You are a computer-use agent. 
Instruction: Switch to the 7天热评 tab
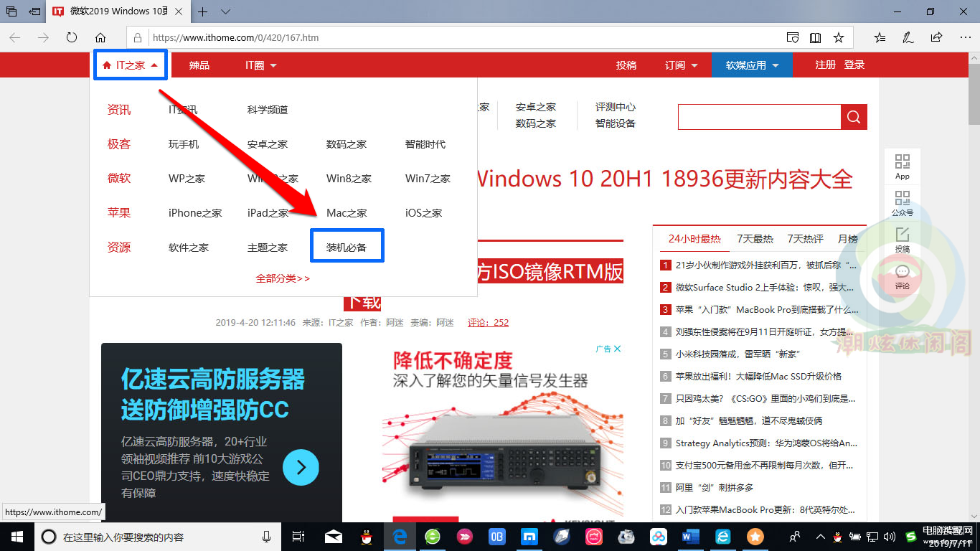coord(805,239)
